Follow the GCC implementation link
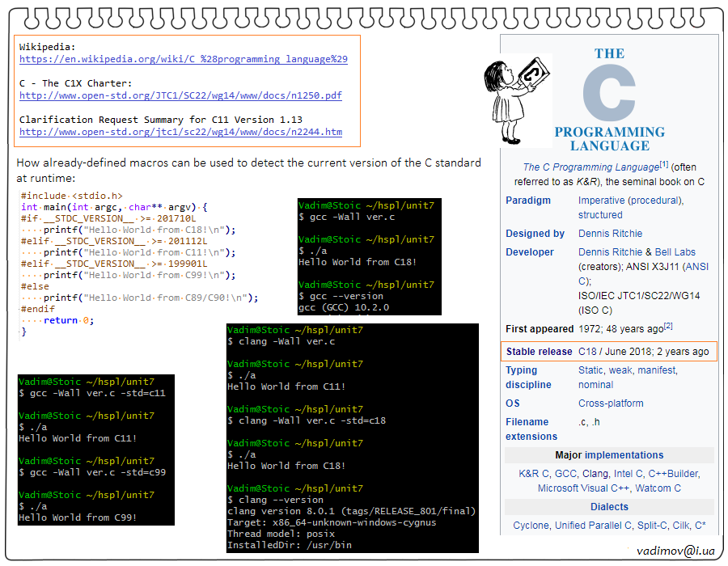Image resolution: width=728 pixels, height=566 pixels. (x=565, y=474)
